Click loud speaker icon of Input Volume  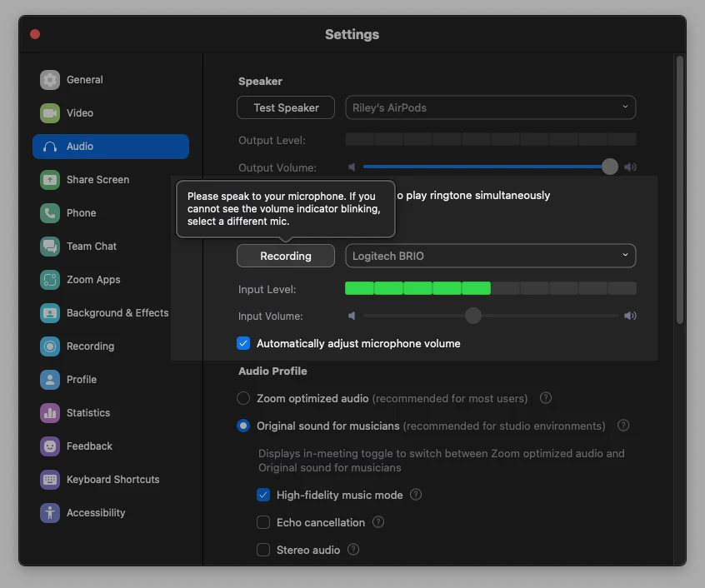pyautogui.click(x=630, y=316)
